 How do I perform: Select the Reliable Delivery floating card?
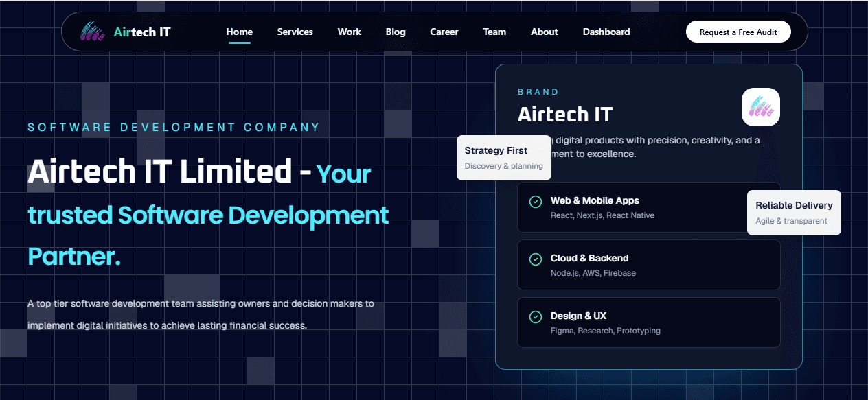pyautogui.click(x=794, y=213)
